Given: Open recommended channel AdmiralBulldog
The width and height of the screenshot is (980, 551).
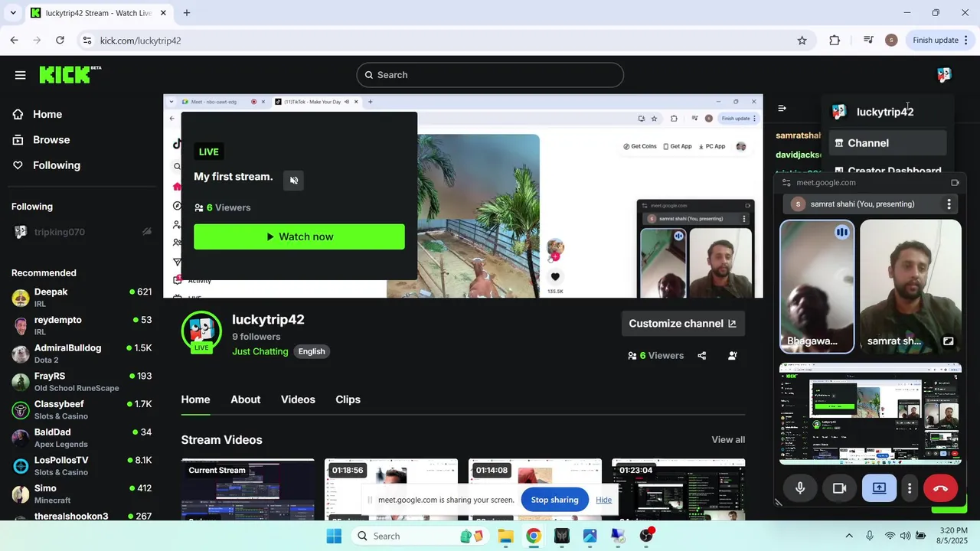Looking at the screenshot, I should (82, 354).
